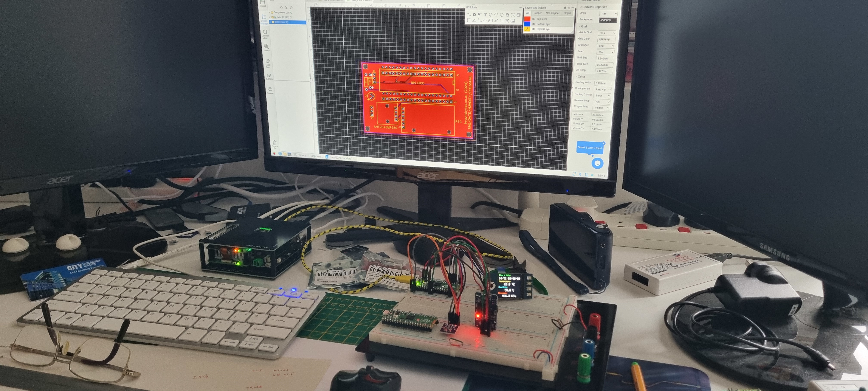Select the Canvas Origin corner tool
The image size is (868, 391).
pyautogui.click(x=469, y=20)
